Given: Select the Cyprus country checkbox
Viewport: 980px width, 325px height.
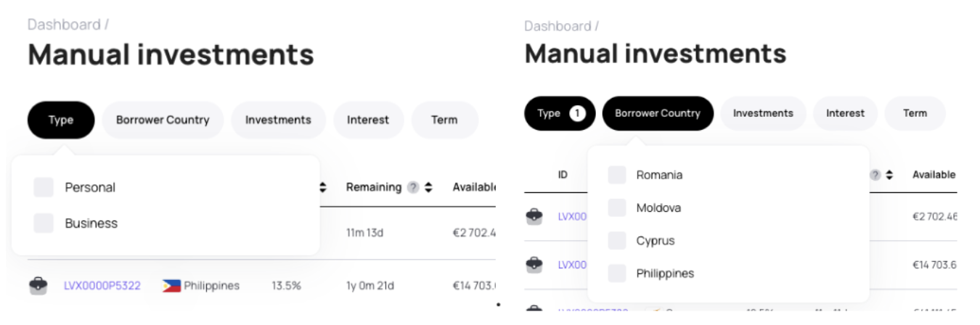Looking at the screenshot, I should 617,241.
